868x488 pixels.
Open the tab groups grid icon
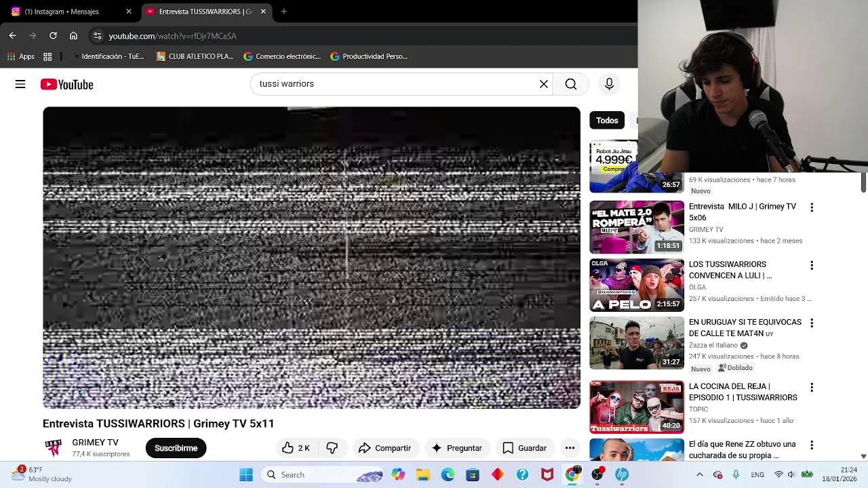coord(47,56)
